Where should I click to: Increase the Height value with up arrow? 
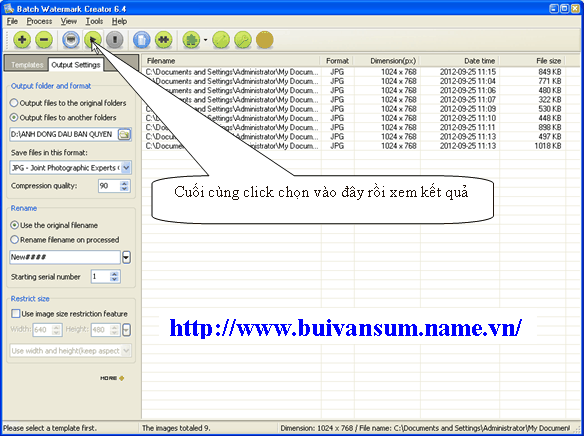pyautogui.click(x=115, y=327)
